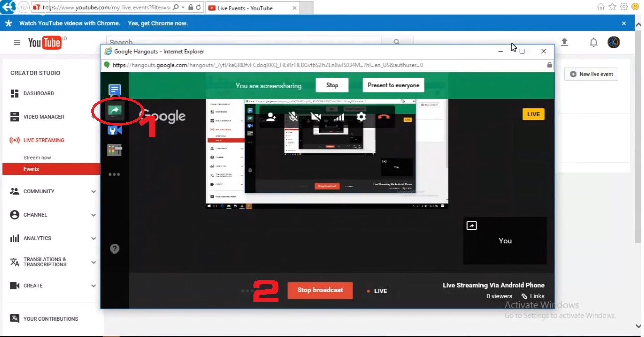Screen dimensions: 644x337
Task: Click the YouTube search magnifier button
Action: 397,42
